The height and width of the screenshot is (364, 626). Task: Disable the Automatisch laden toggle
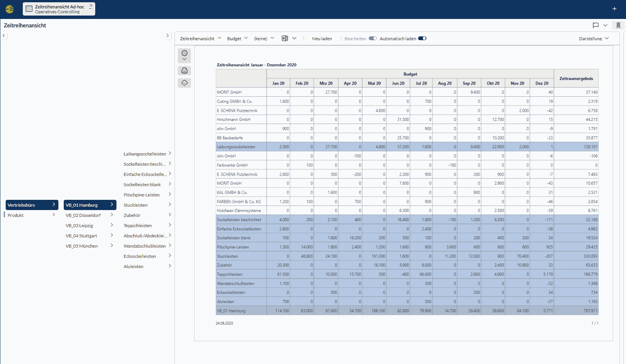tap(422, 38)
